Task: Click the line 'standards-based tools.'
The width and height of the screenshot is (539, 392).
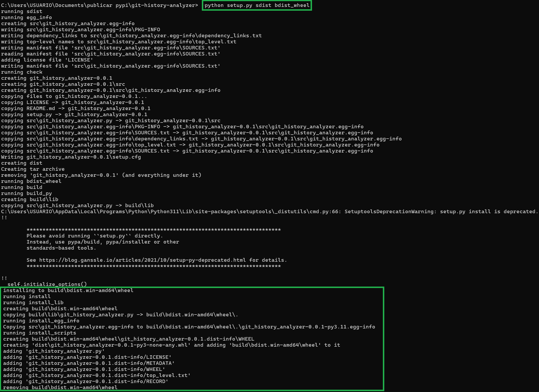Action: click(61, 248)
